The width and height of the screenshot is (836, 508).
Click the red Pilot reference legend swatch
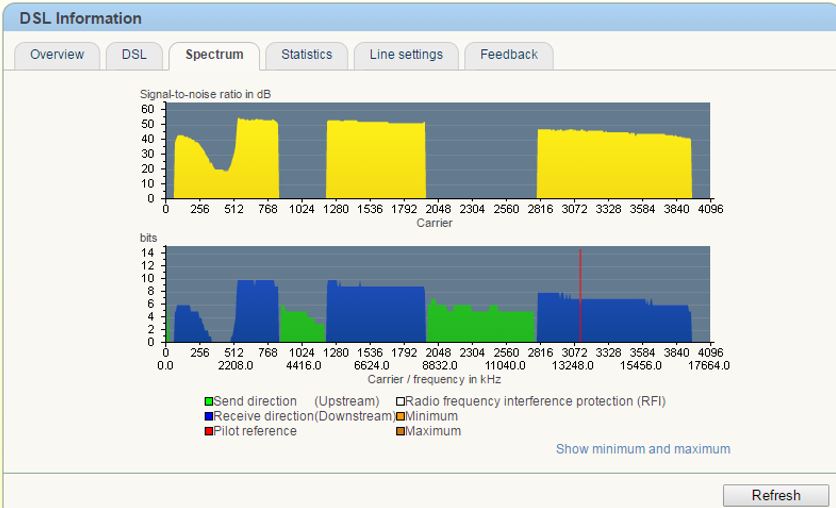(209, 432)
